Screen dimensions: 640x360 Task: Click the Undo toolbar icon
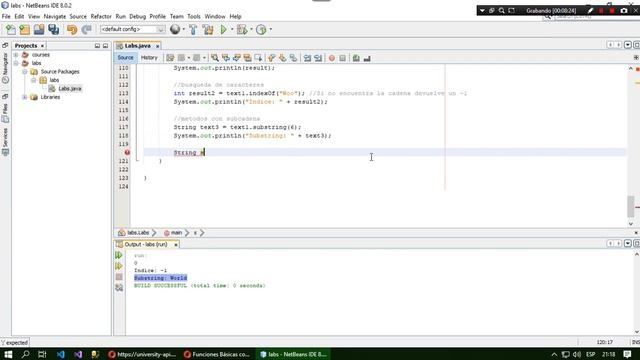[72, 29]
